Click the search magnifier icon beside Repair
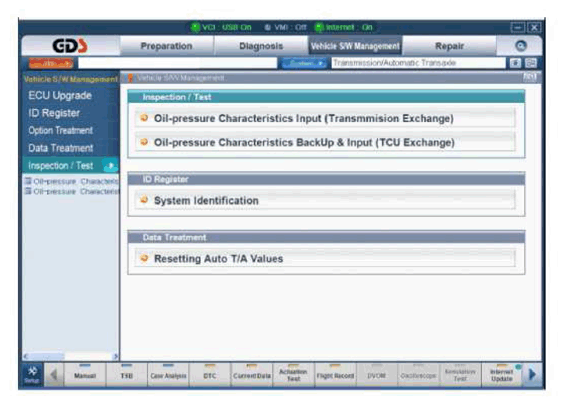The image size is (567, 406). coord(520,46)
